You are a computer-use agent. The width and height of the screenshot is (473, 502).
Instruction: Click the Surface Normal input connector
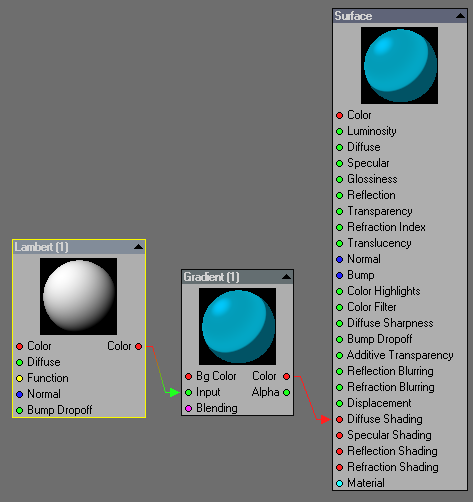pos(339,259)
